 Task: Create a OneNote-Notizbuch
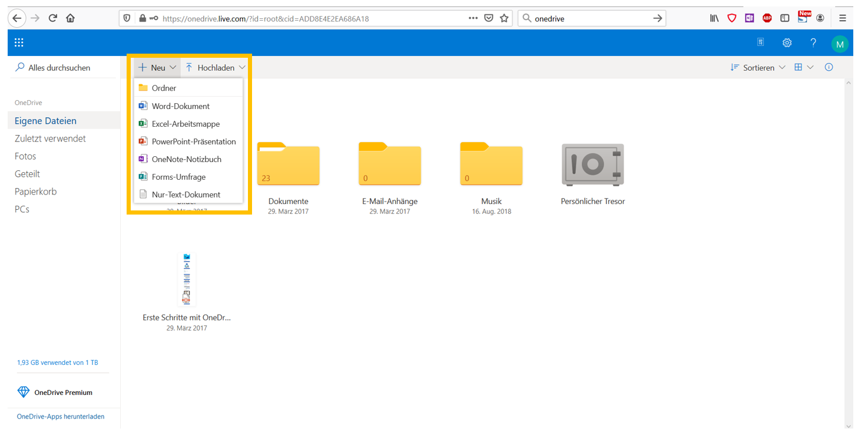point(188,159)
